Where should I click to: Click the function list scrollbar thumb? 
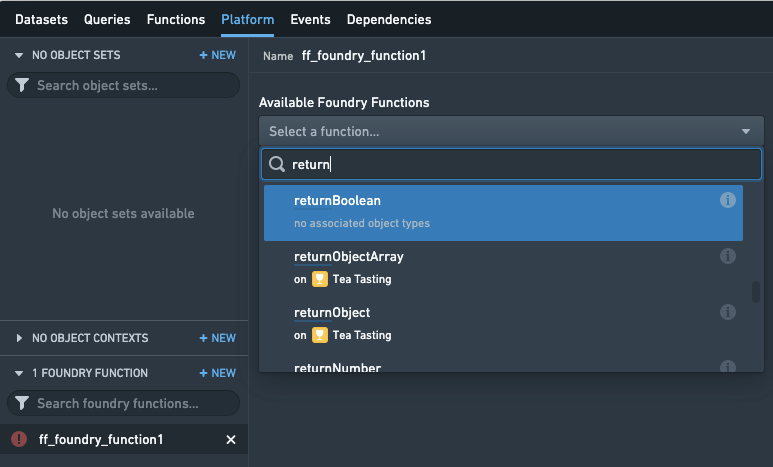point(756,292)
